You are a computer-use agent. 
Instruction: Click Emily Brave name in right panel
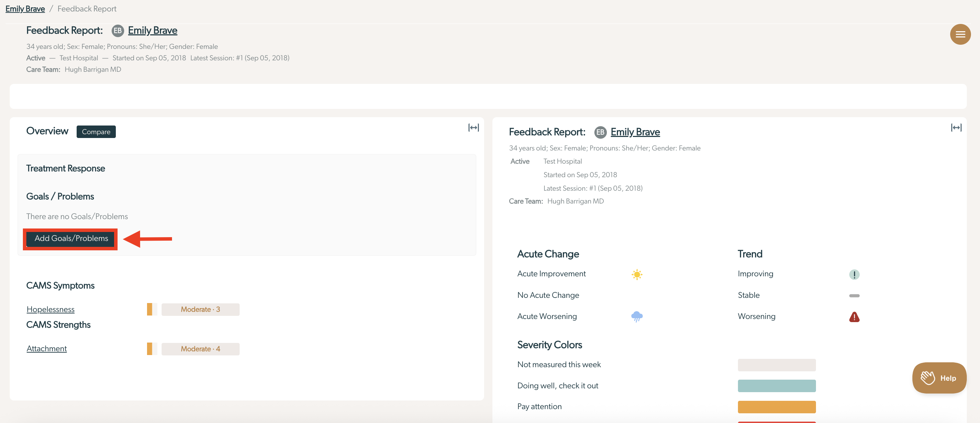coord(635,132)
